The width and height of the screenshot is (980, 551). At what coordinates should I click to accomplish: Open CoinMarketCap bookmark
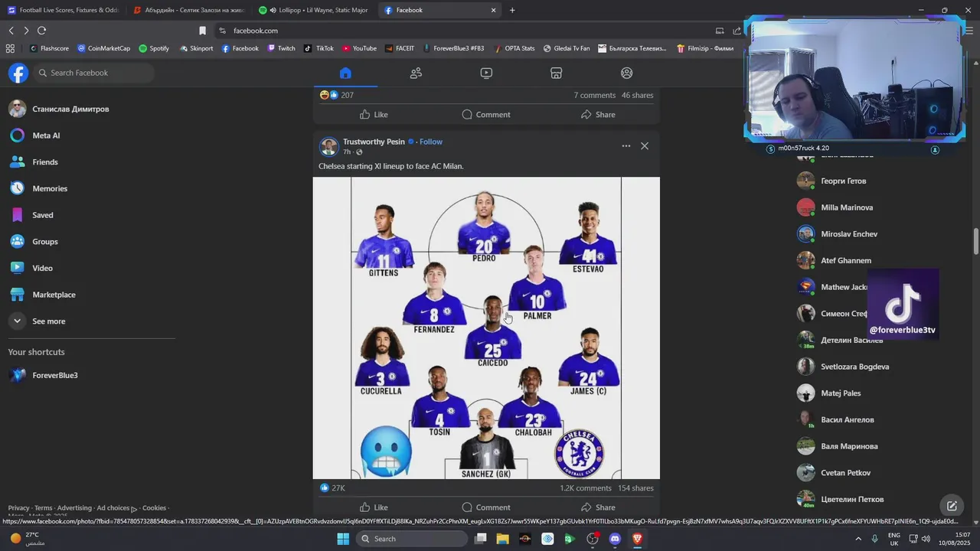point(103,48)
